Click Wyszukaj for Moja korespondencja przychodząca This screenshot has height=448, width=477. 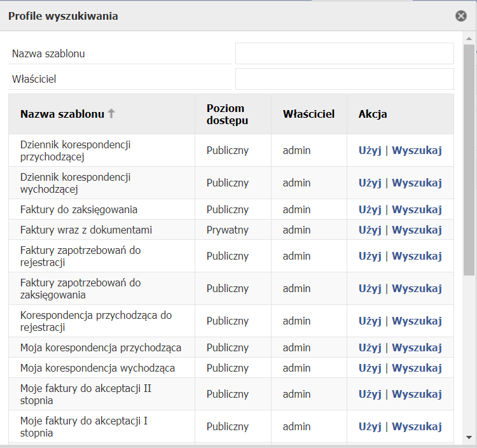point(417,348)
